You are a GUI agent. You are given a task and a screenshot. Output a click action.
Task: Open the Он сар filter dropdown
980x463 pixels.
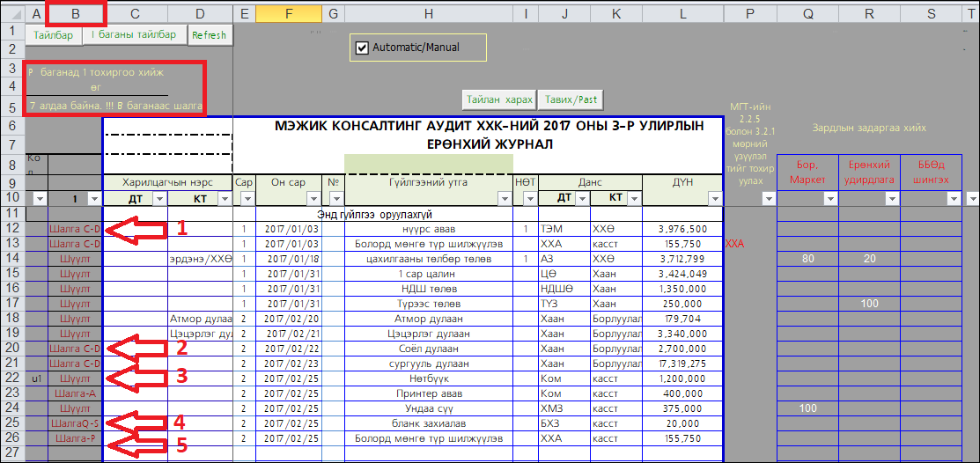tap(313, 199)
